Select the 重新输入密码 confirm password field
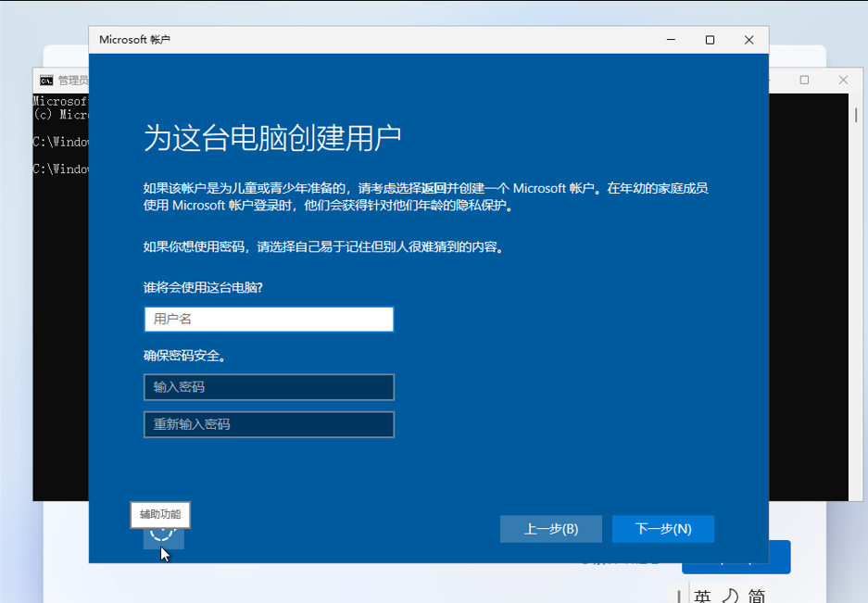Viewport: 868px width, 603px height. (269, 424)
